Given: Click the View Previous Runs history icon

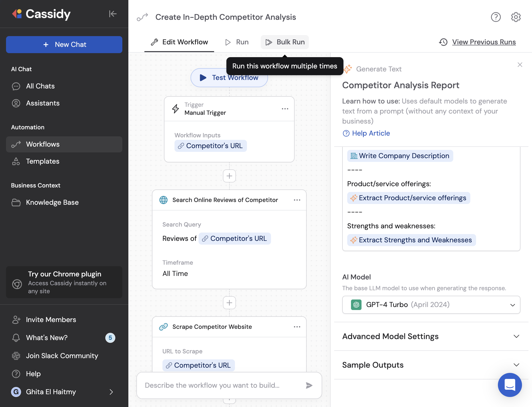Looking at the screenshot, I should click(x=443, y=42).
